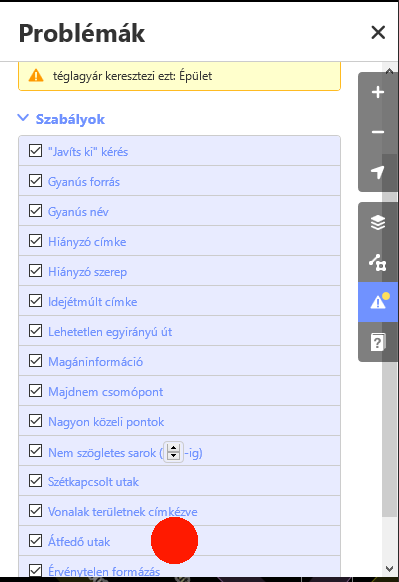
Task: Disable the Hiányzó címke rule
Action: 35,241
